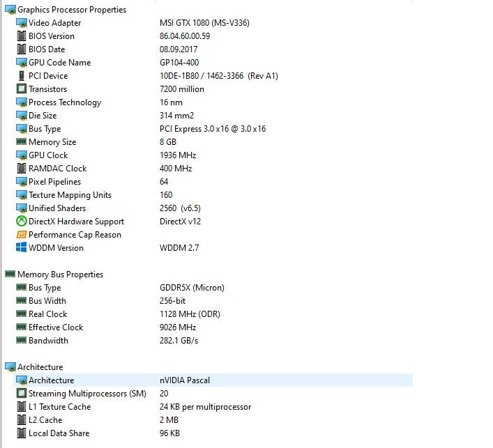This screenshot has height=448, width=493.
Task: Click the chip icon beside BIOS Version
Action: [22, 36]
